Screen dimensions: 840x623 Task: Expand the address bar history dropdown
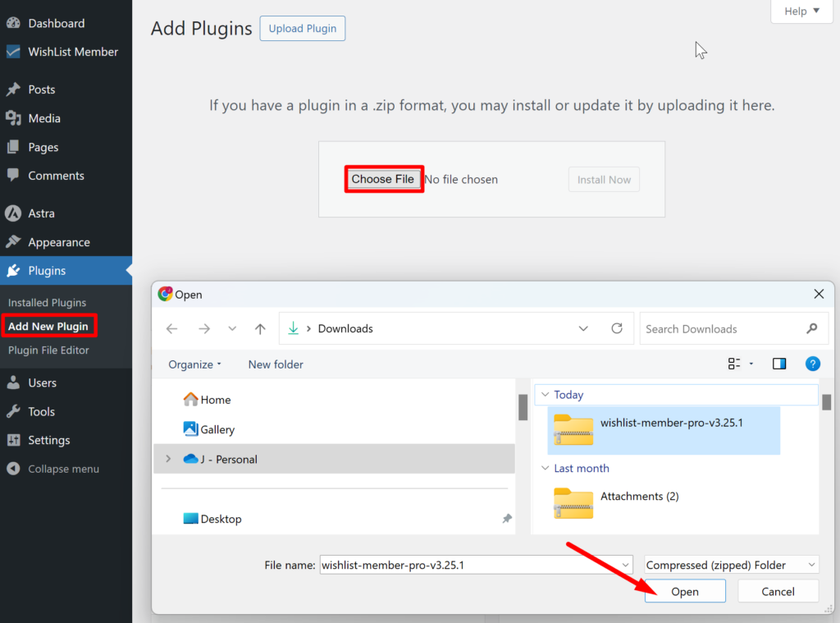(x=583, y=328)
